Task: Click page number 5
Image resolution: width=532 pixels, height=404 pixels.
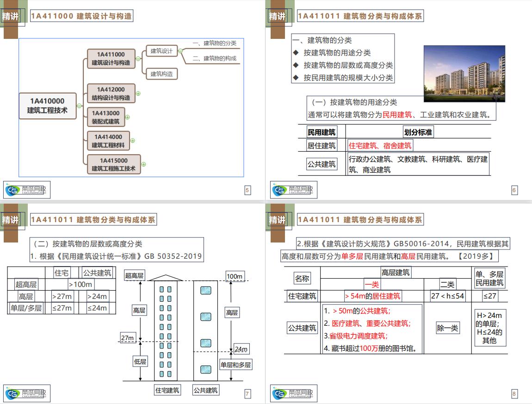Action: pos(247,189)
